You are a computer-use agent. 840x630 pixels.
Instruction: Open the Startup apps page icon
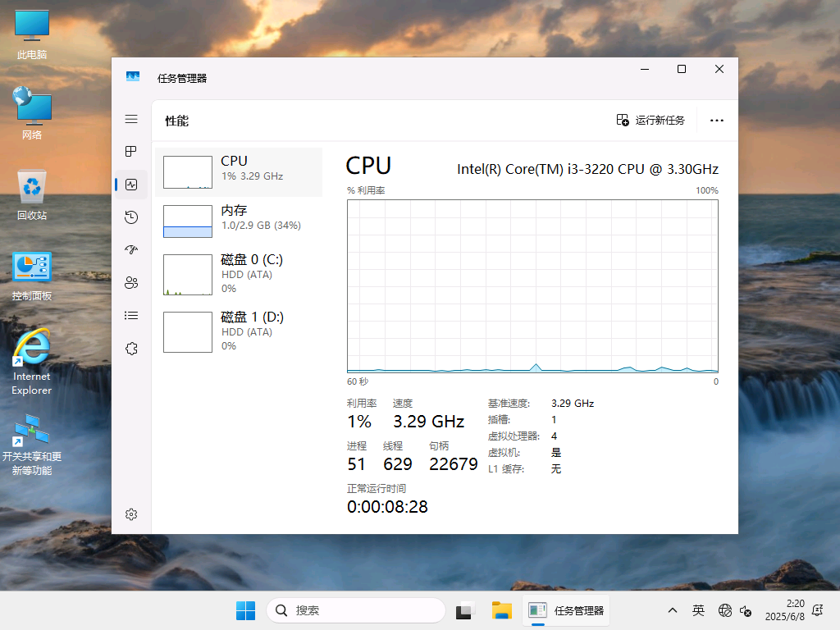(x=131, y=249)
